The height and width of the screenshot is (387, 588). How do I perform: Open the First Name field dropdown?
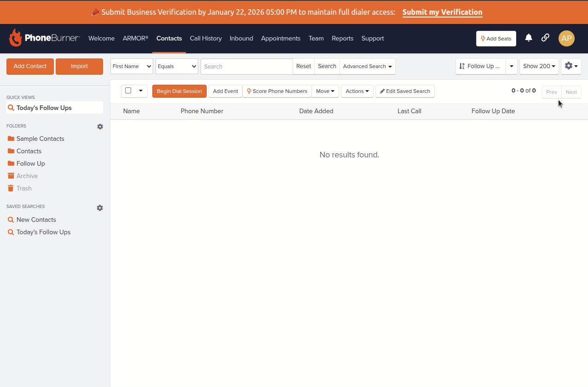click(132, 66)
